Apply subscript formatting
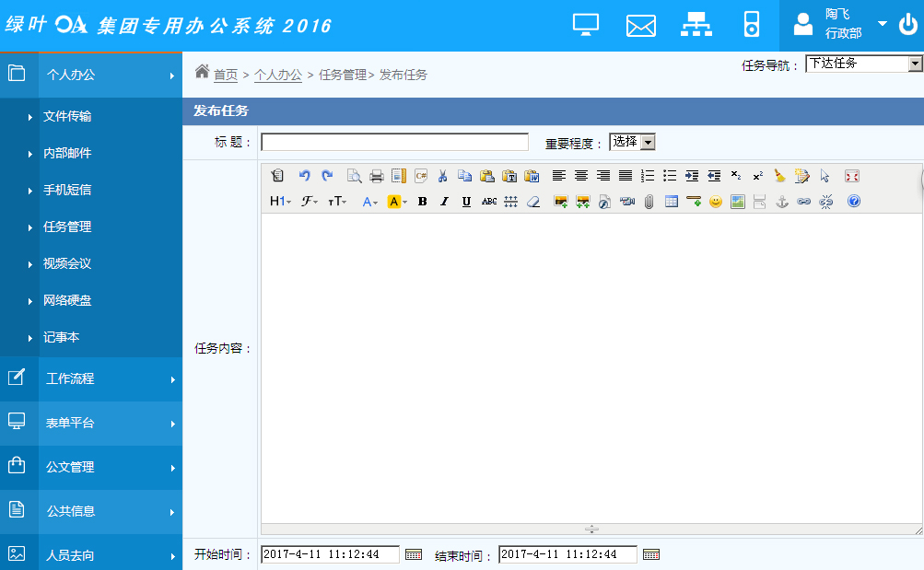This screenshot has width=924, height=570. click(736, 176)
